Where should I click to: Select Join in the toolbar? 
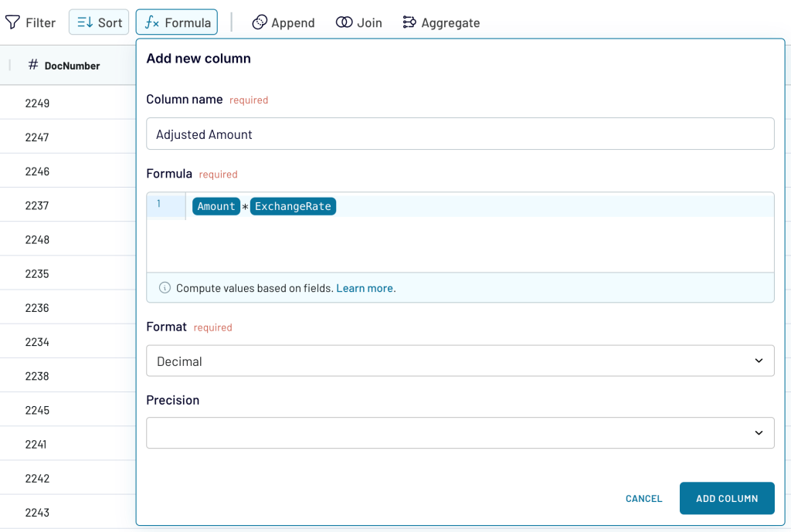click(x=359, y=22)
